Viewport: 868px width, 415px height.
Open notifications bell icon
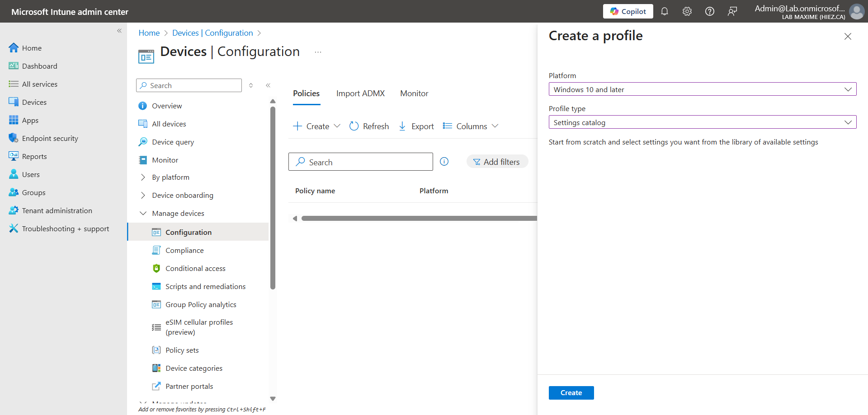coord(664,11)
